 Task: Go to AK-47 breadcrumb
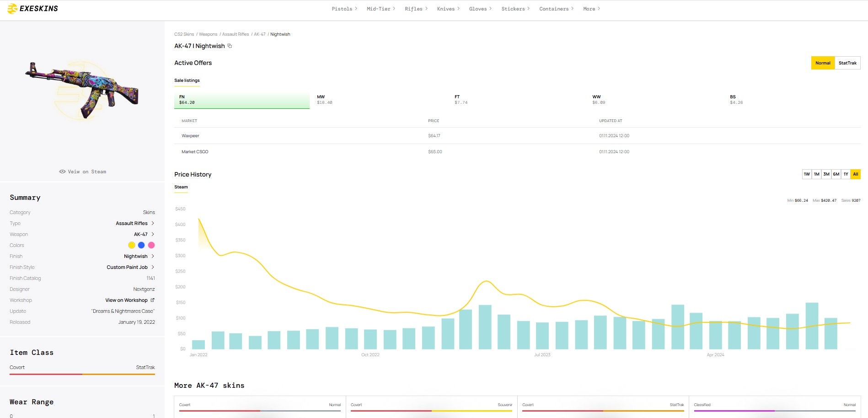[260, 34]
